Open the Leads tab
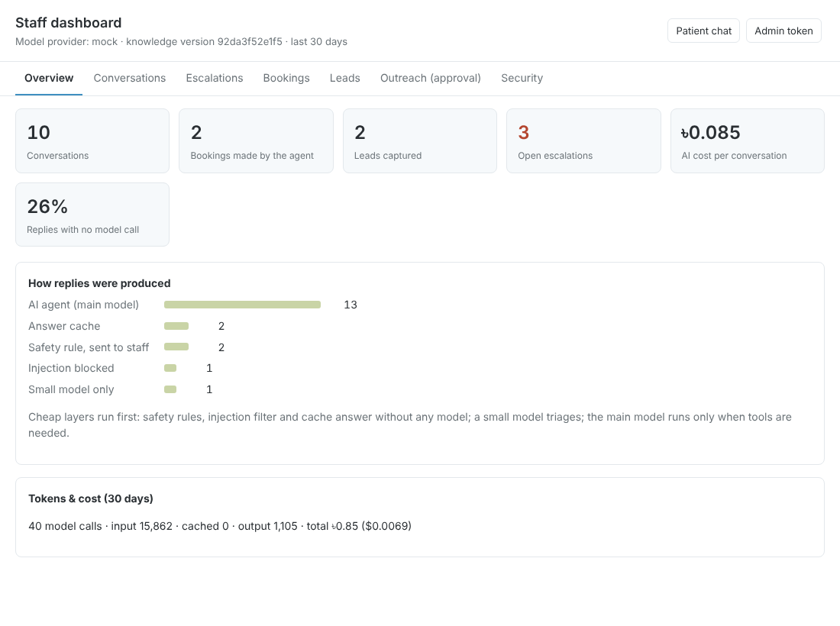This screenshot has width=840, height=626. pyautogui.click(x=345, y=78)
